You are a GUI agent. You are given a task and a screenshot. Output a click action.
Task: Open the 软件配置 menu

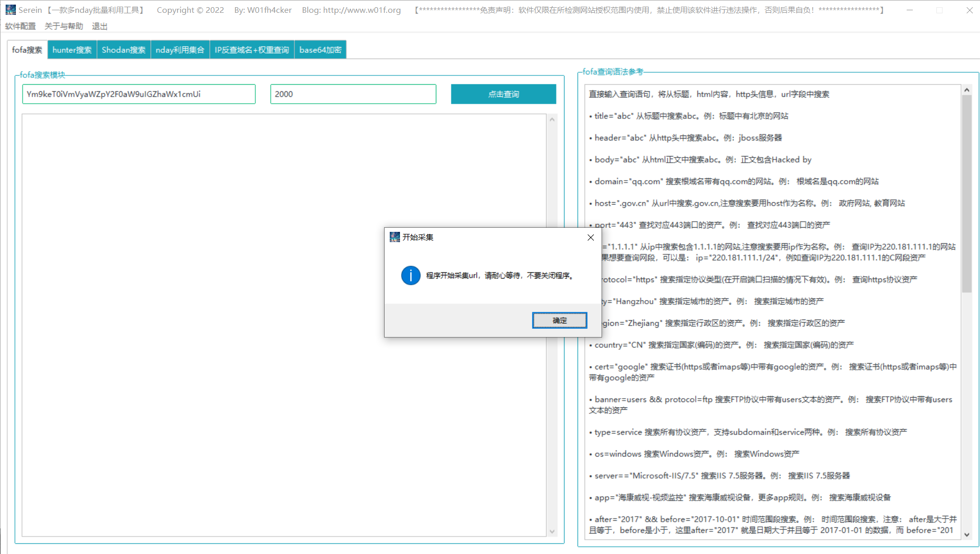(x=21, y=26)
